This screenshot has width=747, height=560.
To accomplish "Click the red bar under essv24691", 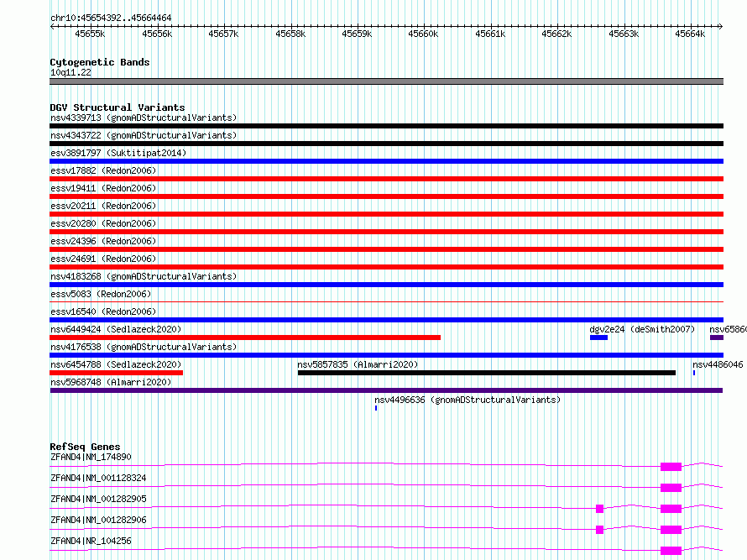I will [x=386, y=267].
